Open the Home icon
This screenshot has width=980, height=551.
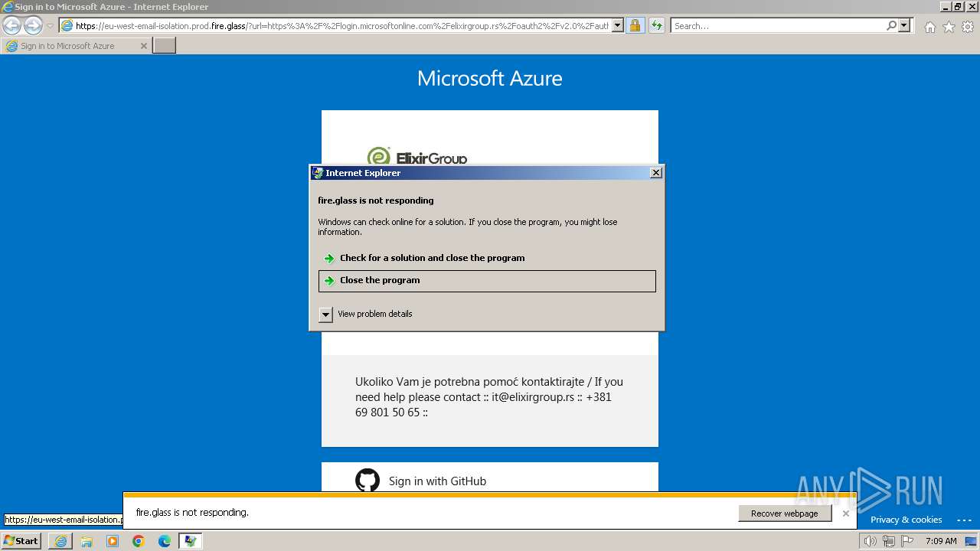coord(929,27)
